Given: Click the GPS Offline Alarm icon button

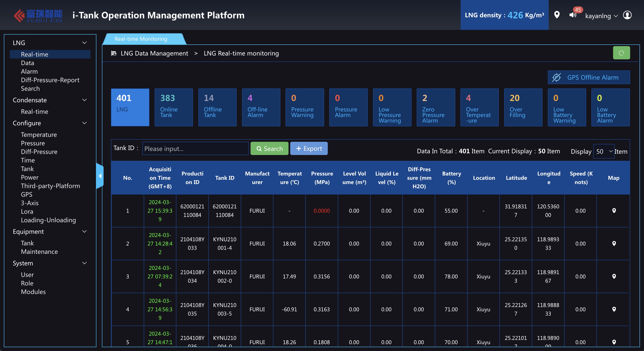Looking at the screenshot, I should click(589, 77).
